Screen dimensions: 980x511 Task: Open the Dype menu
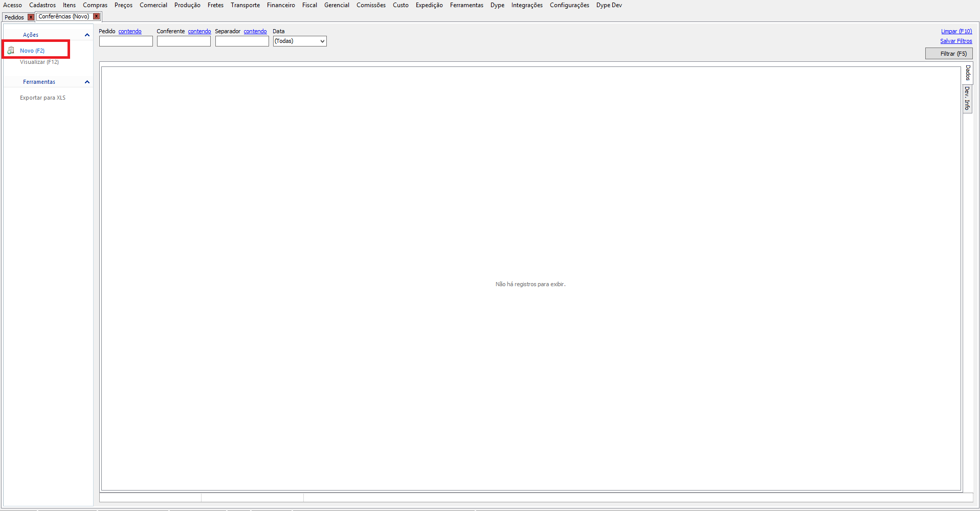click(497, 5)
